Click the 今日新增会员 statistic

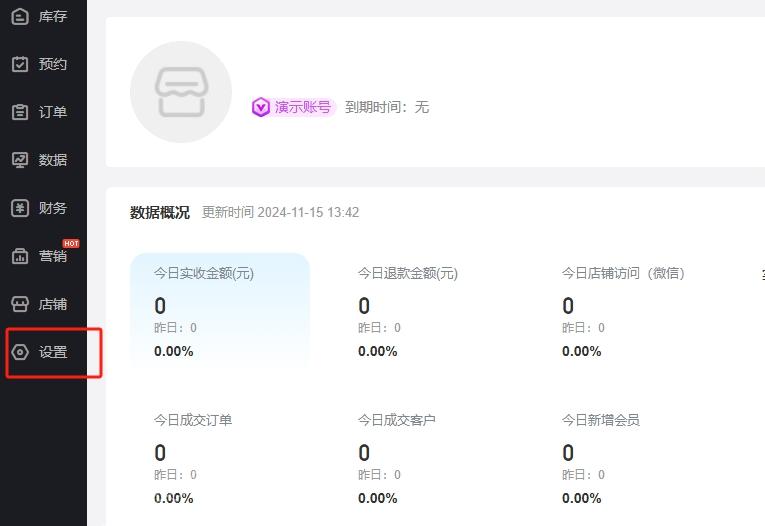point(601,457)
